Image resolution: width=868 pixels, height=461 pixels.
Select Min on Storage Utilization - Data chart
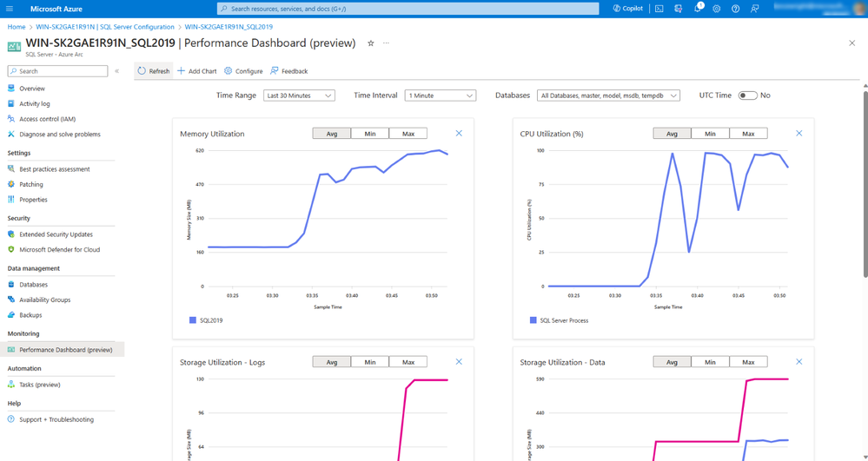pyautogui.click(x=710, y=362)
